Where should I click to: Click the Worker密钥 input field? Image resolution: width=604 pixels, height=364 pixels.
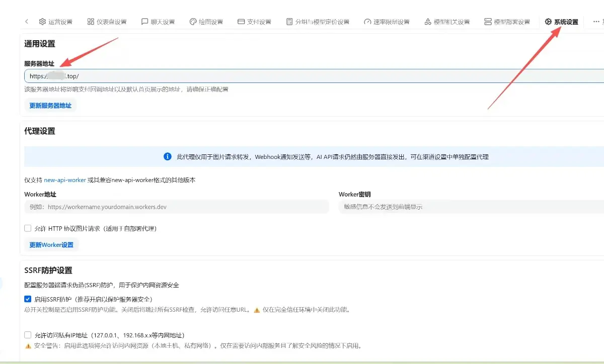click(471, 207)
